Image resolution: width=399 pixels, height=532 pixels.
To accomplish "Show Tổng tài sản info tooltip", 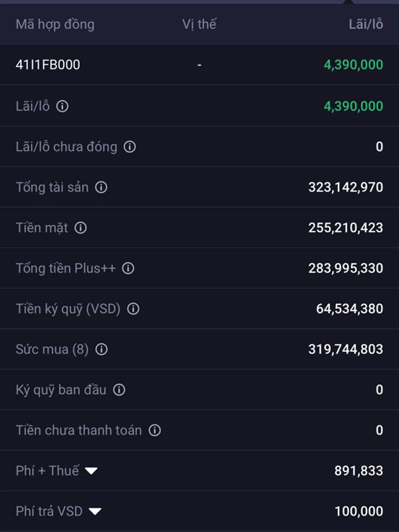I will pyautogui.click(x=101, y=188).
